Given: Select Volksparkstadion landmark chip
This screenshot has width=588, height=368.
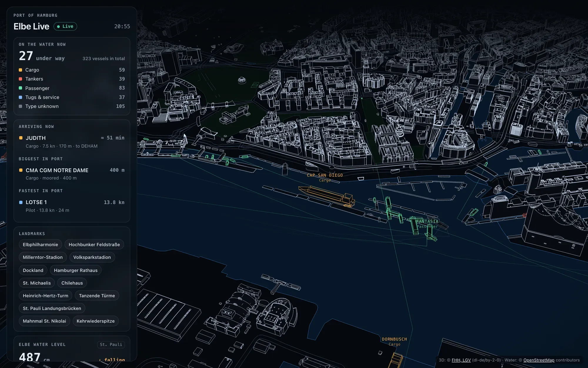Looking at the screenshot, I should point(92,257).
